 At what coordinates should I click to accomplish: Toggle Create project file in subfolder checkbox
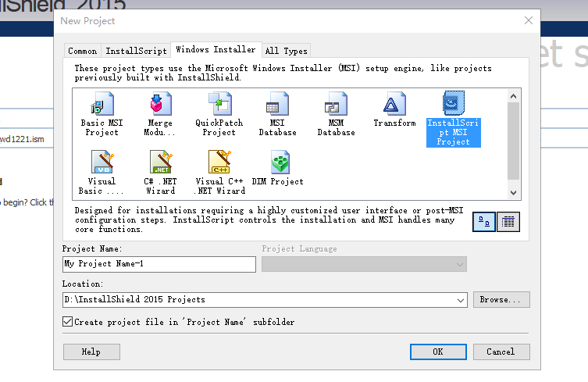tap(67, 322)
